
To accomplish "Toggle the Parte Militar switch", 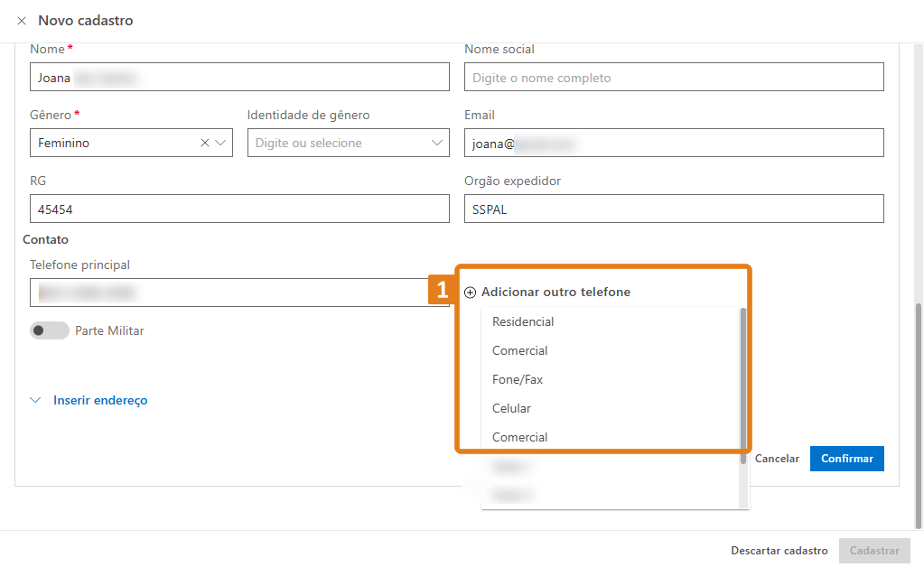I will pyautogui.click(x=49, y=330).
